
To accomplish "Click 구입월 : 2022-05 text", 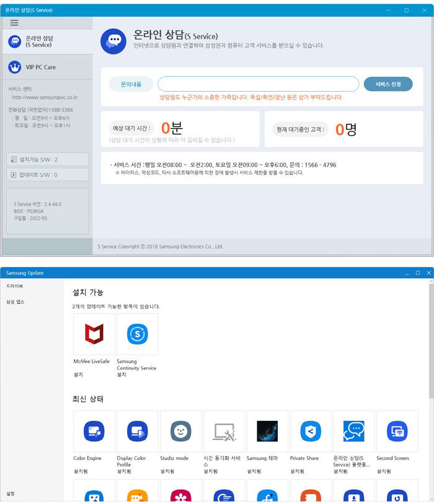I will [30, 218].
